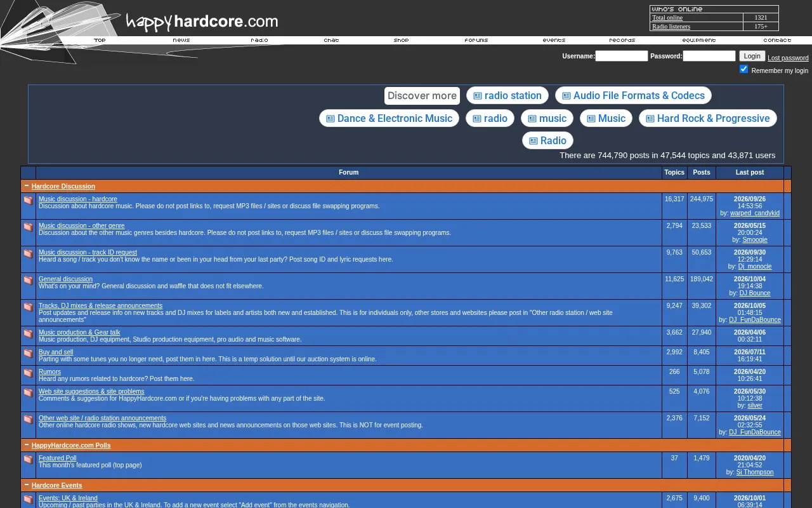This screenshot has height=508, width=812.
Task: Click the happyhardcore.com logo
Action: pos(202,21)
